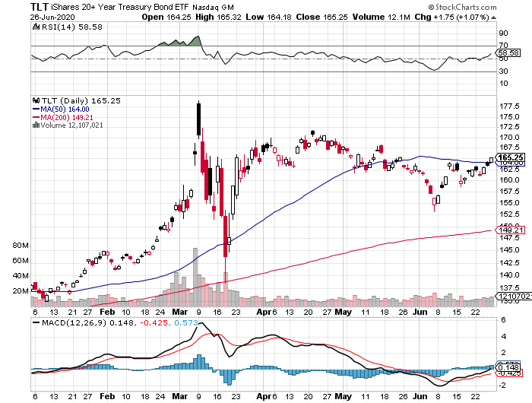The height and width of the screenshot is (403, 532).
Task: Click the tallest gray volume bar in March
Action: (195, 277)
